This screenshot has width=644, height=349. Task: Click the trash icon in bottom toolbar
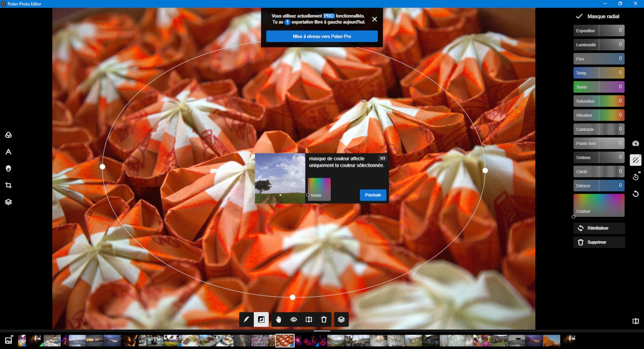pos(324,320)
